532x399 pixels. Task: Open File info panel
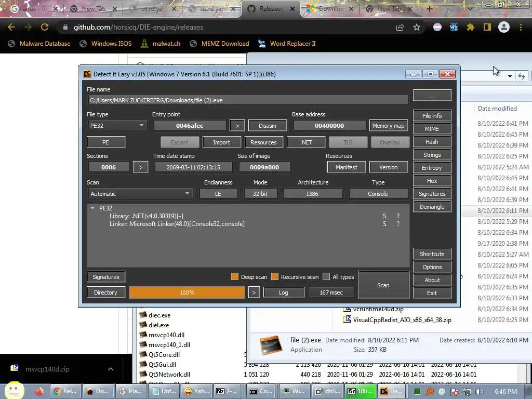[432, 116]
